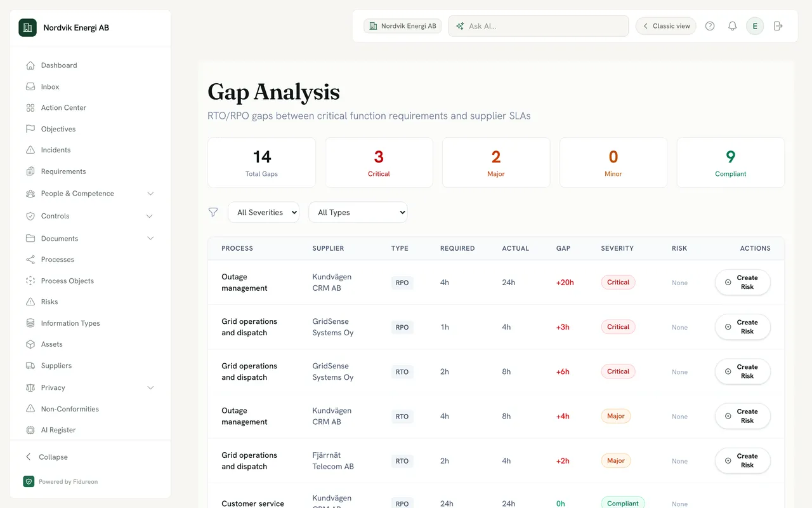Click the Process Objects icon

[x=30, y=281]
